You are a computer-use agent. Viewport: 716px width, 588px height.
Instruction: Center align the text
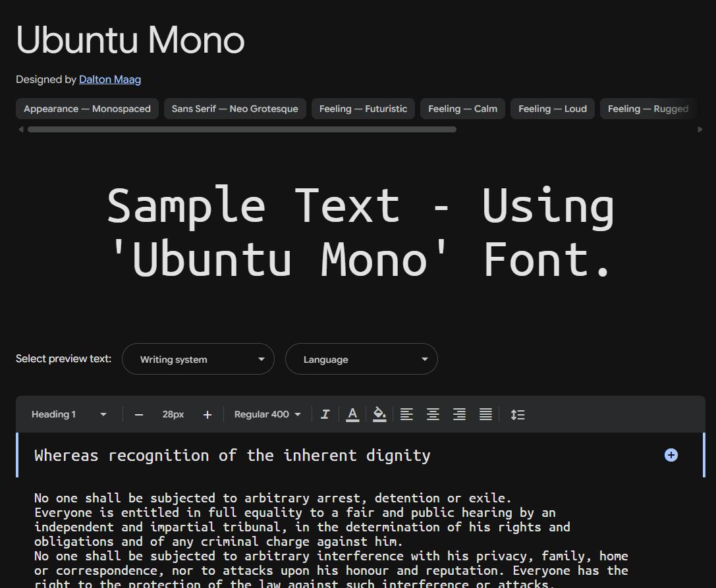coord(433,415)
